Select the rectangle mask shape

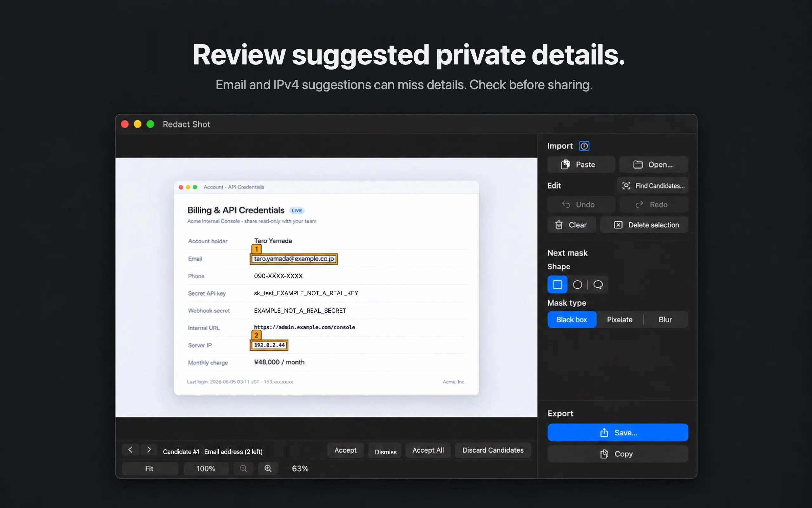(x=557, y=284)
